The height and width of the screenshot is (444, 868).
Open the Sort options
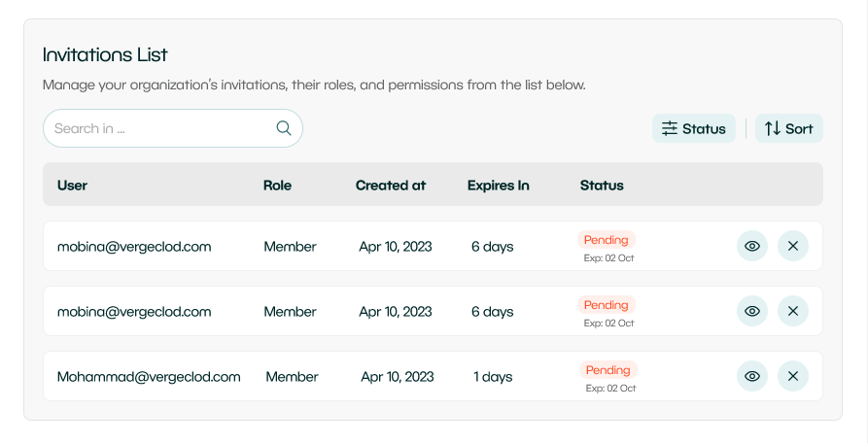pyautogui.click(x=789, y=128)
